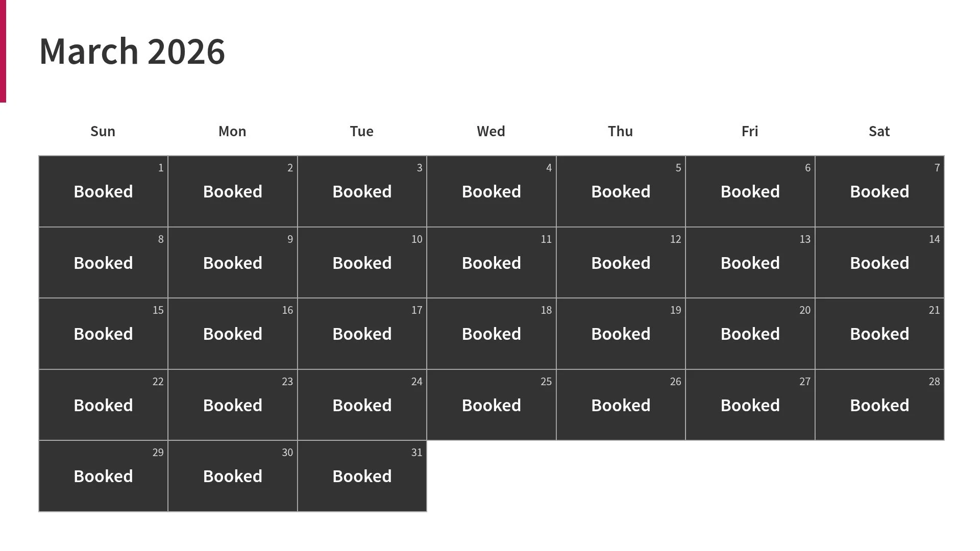Select the March 30 cell
This screenshot has width=980, height=551.
233,476
